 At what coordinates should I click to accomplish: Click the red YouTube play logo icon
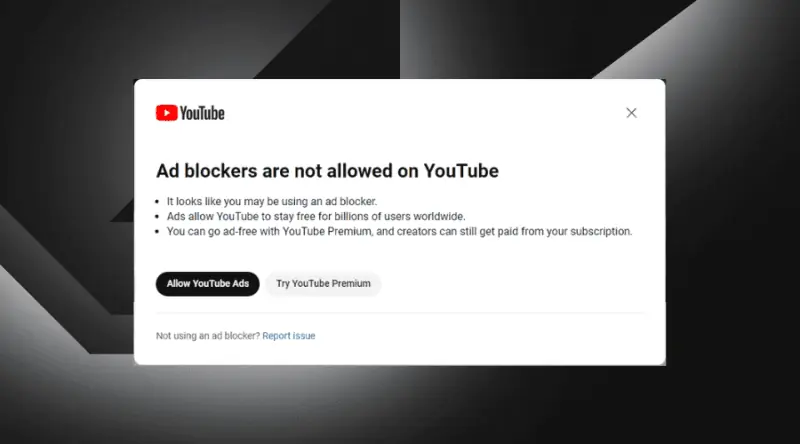click(x=167, y=113)
